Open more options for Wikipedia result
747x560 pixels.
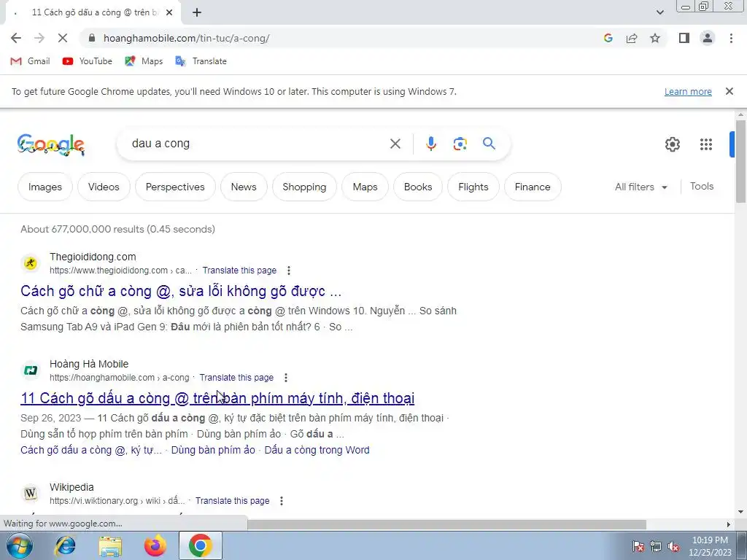[282, 501]
